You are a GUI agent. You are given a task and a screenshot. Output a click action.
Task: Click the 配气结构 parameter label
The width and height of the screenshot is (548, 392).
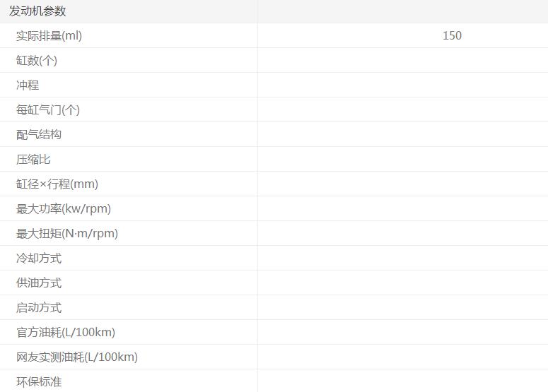coord(39,134)
